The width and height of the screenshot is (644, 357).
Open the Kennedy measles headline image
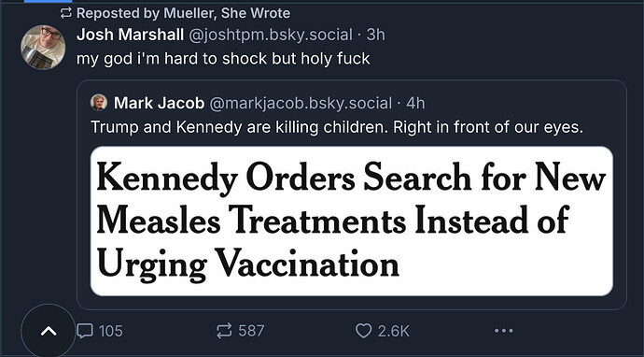pos(352,221)
